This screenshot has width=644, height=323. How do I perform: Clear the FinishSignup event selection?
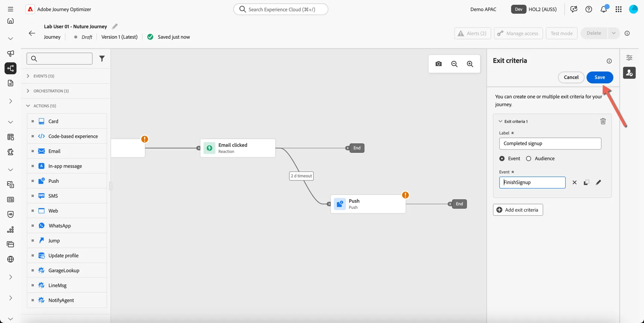(x=574, y=182)
